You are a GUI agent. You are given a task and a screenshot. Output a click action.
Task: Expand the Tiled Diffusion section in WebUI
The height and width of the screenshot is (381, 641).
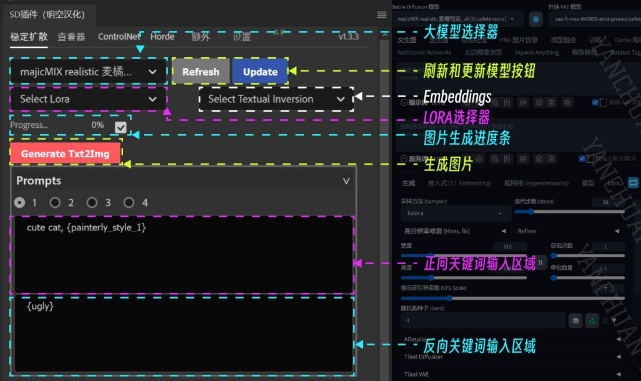(x=512, y=357)
